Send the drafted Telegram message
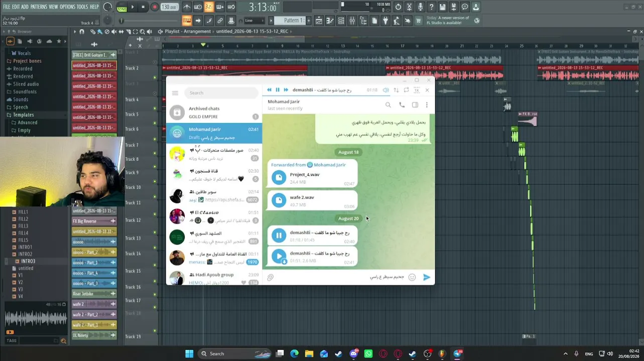The image size is (644, 361). pos(427,277)
